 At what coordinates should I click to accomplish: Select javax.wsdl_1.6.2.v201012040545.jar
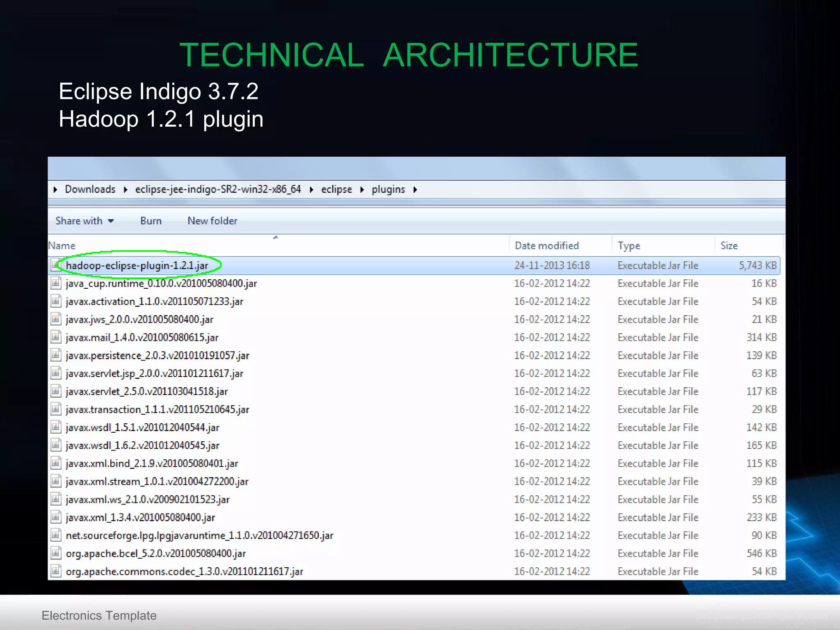[143, 446]
